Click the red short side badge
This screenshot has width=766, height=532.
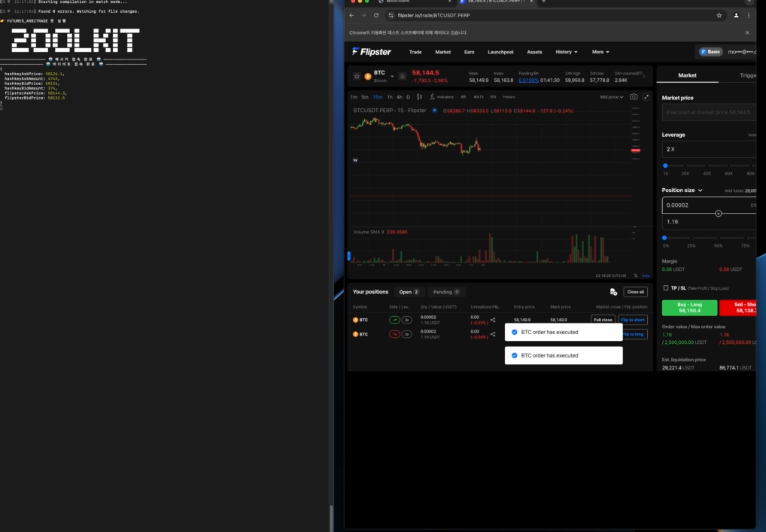[394, 334]
